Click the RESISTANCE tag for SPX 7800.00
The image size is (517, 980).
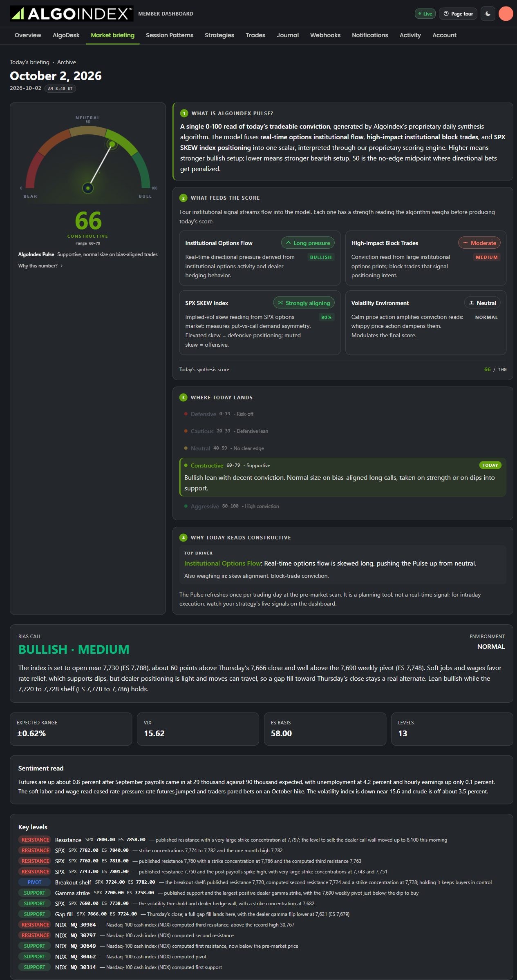(x=35, y=840)
